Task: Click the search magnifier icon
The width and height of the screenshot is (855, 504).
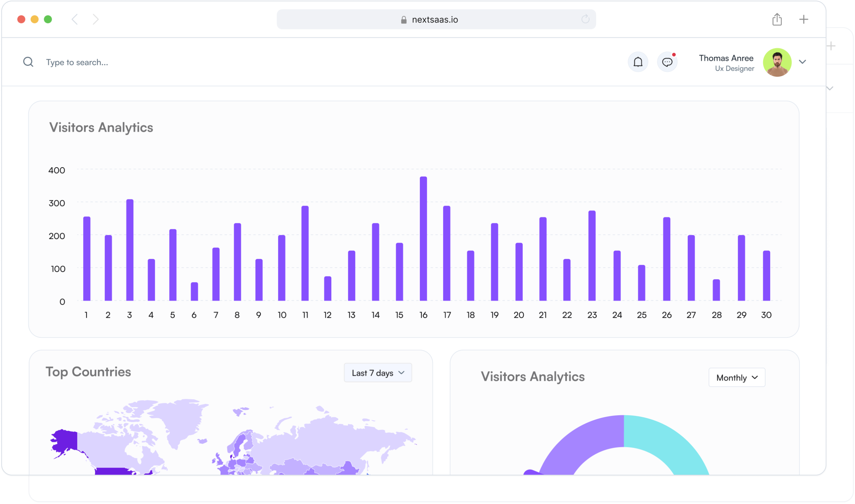Action: pos(28,62)
